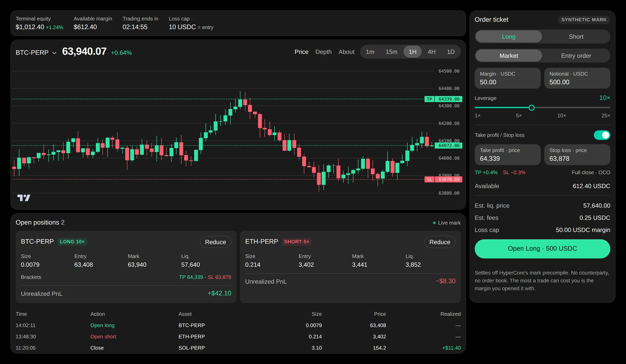Set leverage to the 25× mark
The width and height of the screenshot is (626, 364).
(606, 116)
